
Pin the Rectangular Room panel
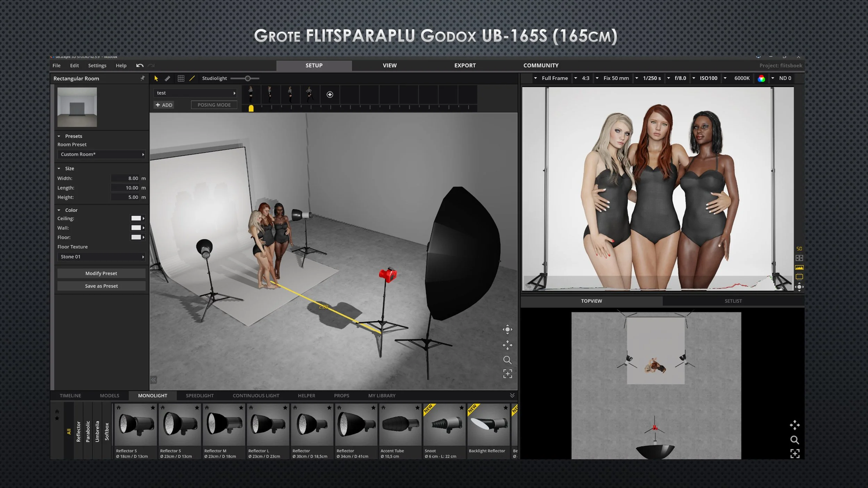[142, 78]
